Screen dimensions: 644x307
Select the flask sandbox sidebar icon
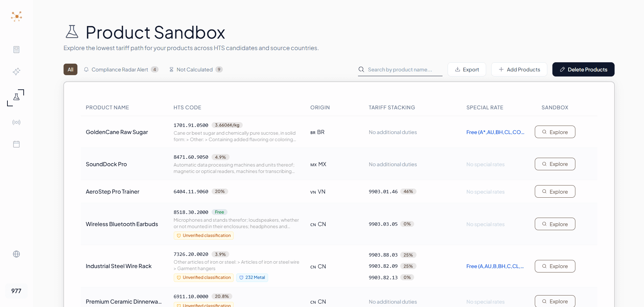tap(16, 97)
